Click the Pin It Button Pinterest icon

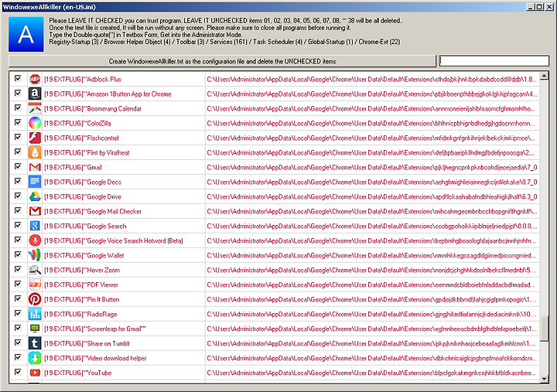tap(35, 299)
